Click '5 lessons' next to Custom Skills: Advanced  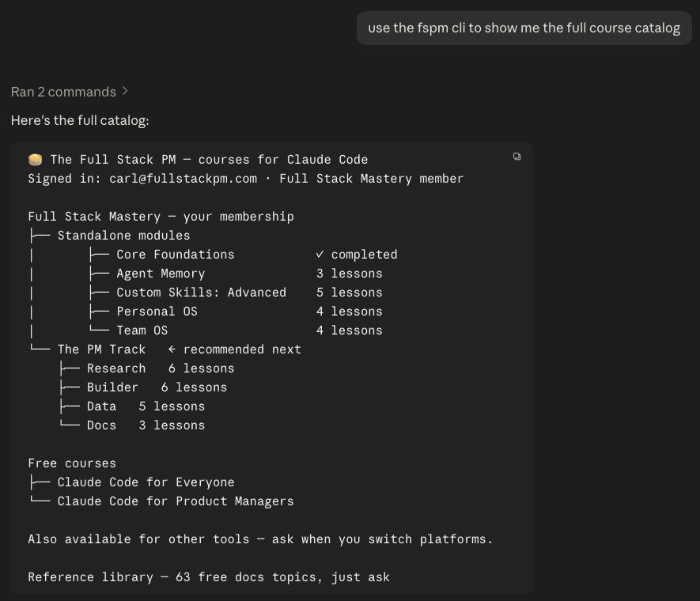coord(350,293)
